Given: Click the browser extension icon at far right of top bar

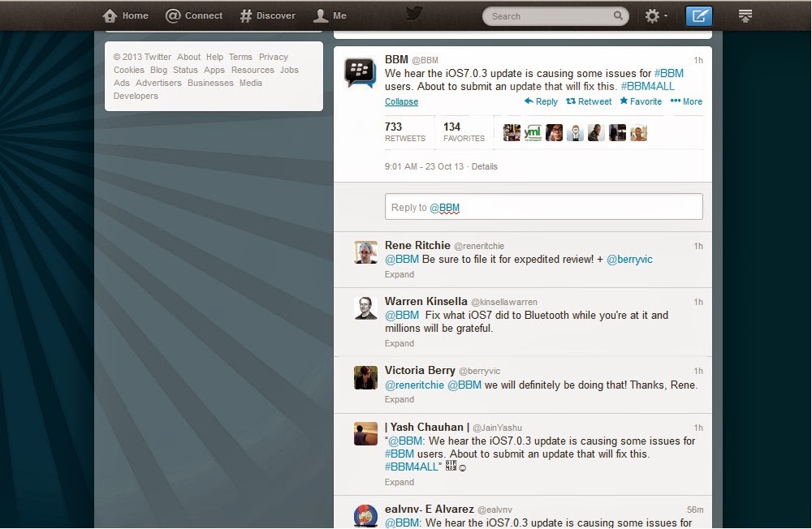Looking at the screenshot, I should coord(745,16).
